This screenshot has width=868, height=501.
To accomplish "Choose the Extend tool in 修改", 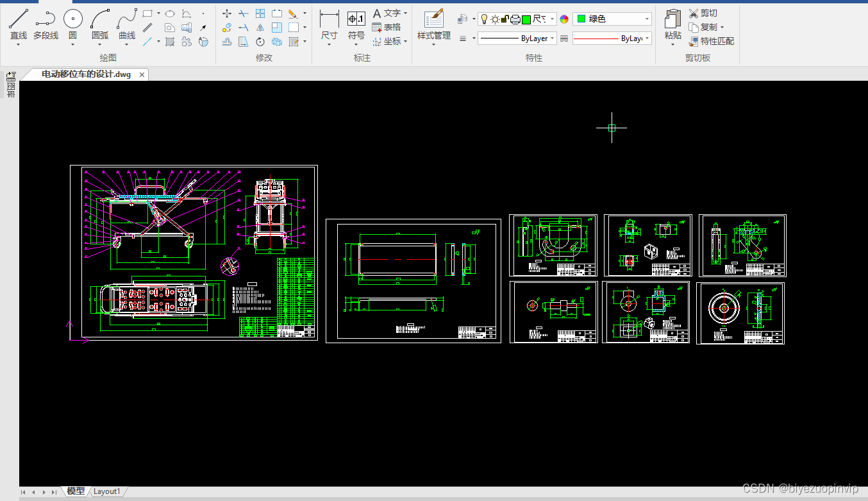I will pos(244,28).
